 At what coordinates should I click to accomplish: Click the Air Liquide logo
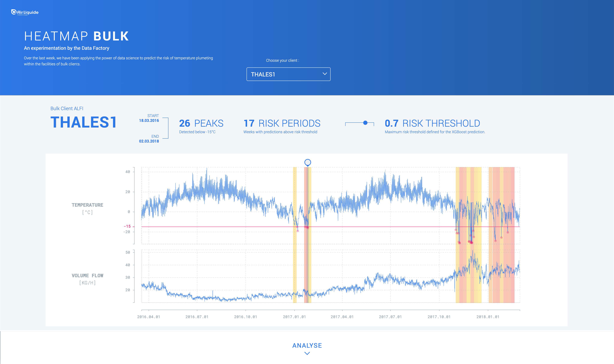coord(25,12)
